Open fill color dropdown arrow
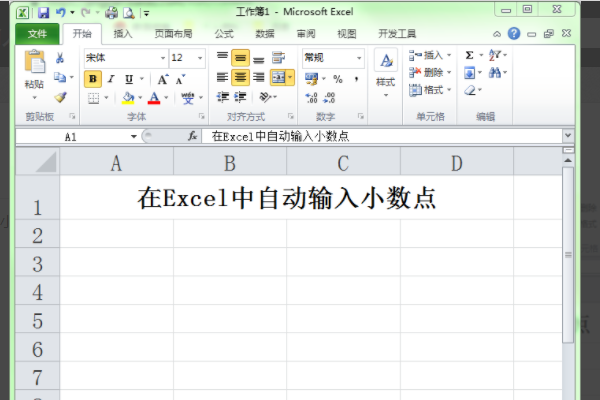Screen dimensions: 600x400 pos(140,98)
